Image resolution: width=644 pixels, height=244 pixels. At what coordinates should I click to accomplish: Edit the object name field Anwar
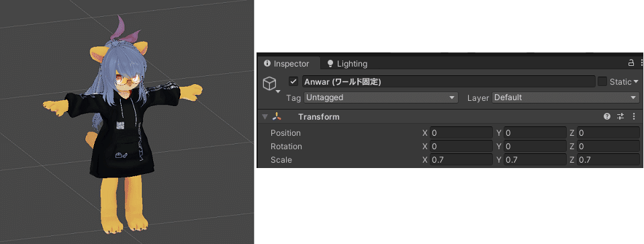tap(449, 81)
